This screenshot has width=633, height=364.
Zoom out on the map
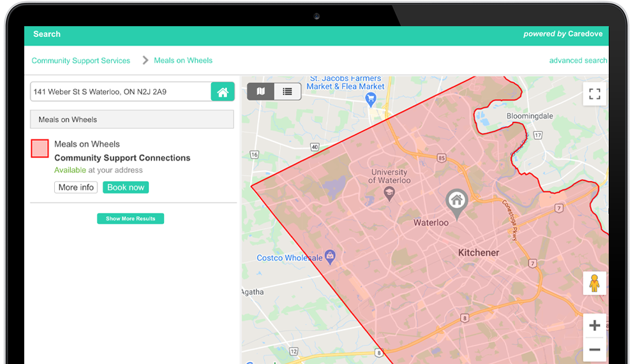[594, 349]
